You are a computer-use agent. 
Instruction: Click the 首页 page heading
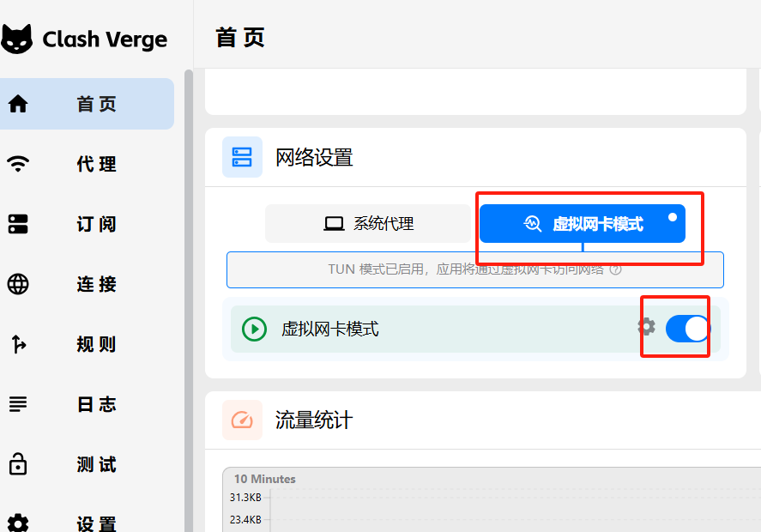pyautogui.click(x=240, y=38)
